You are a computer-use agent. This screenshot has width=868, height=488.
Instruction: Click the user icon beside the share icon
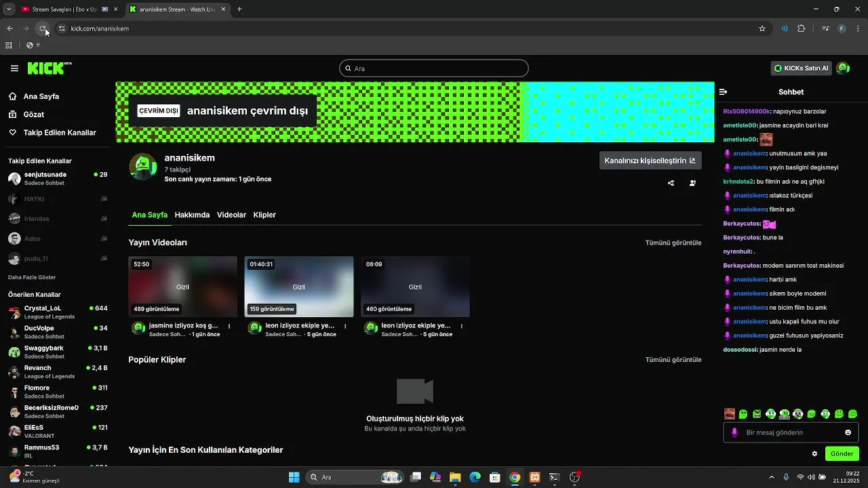click(692, 183)
